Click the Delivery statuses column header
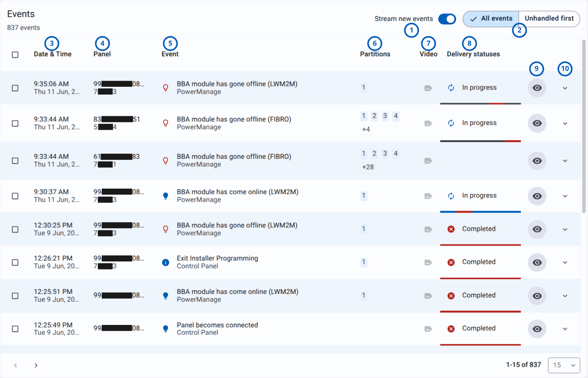Screen dimensions: 588x378 point(473,54)
